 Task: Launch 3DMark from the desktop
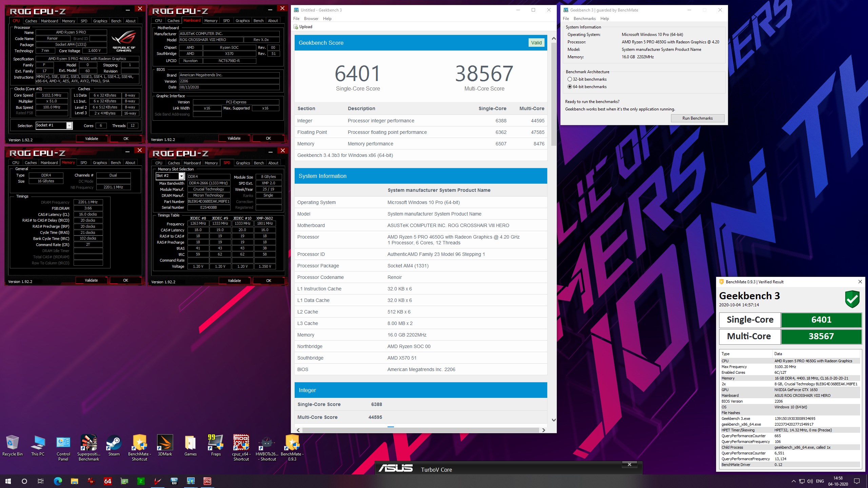pos(165,446)
